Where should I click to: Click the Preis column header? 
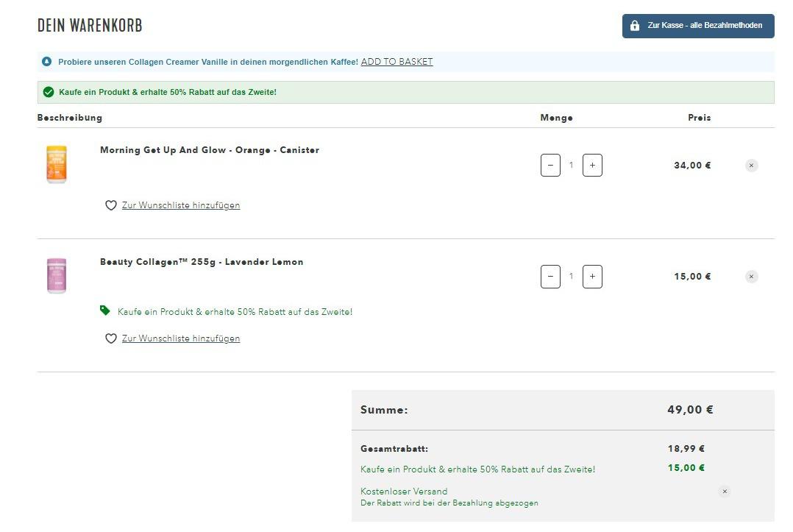(699, 118)
